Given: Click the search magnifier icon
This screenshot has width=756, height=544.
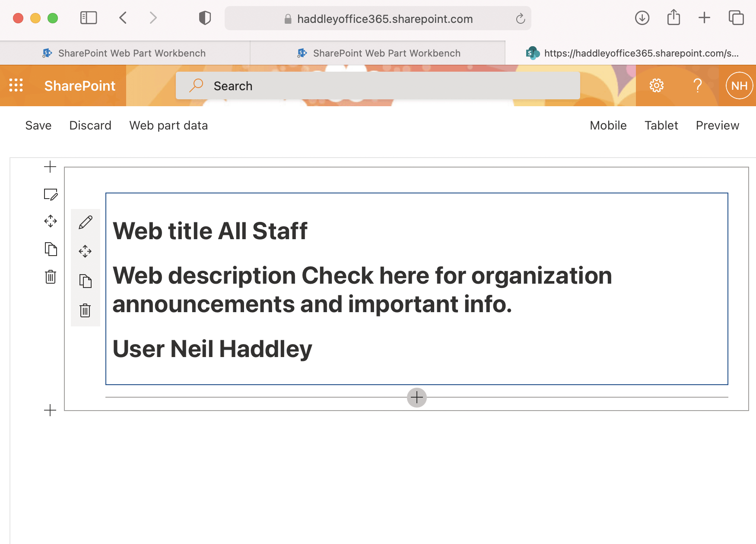Looking at the screenshot, I should coord(196,85).
